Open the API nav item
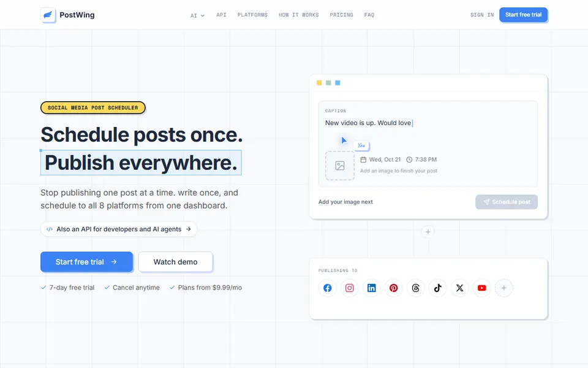The width and height of the screenshot is (588, 368). pos(221,15)
